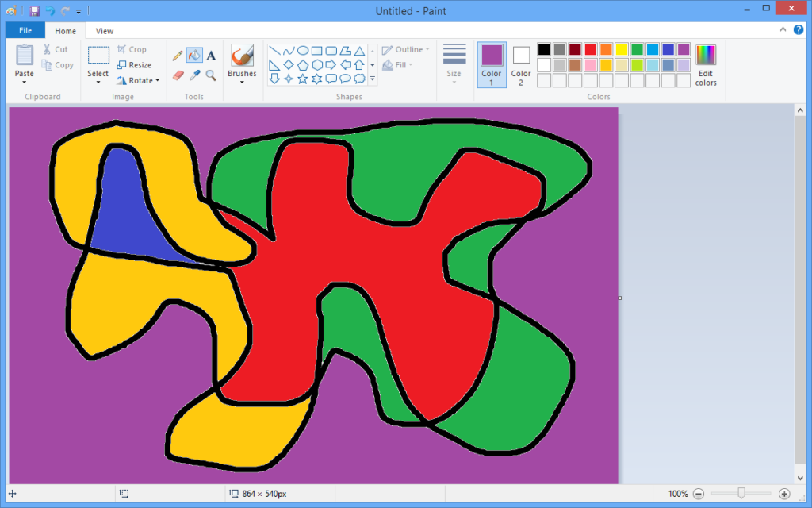
Task: Select the Pencil tool
Action: pos(178,56)
